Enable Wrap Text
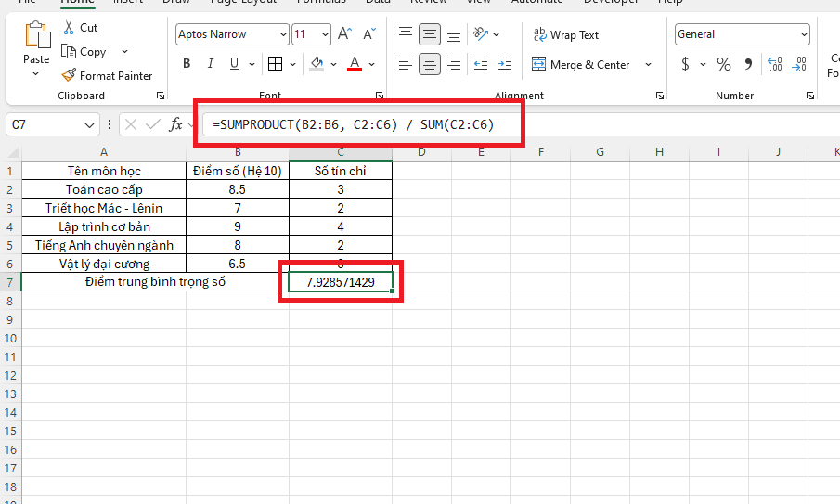This screenshot has width=840, height=504. click(565, 35)
